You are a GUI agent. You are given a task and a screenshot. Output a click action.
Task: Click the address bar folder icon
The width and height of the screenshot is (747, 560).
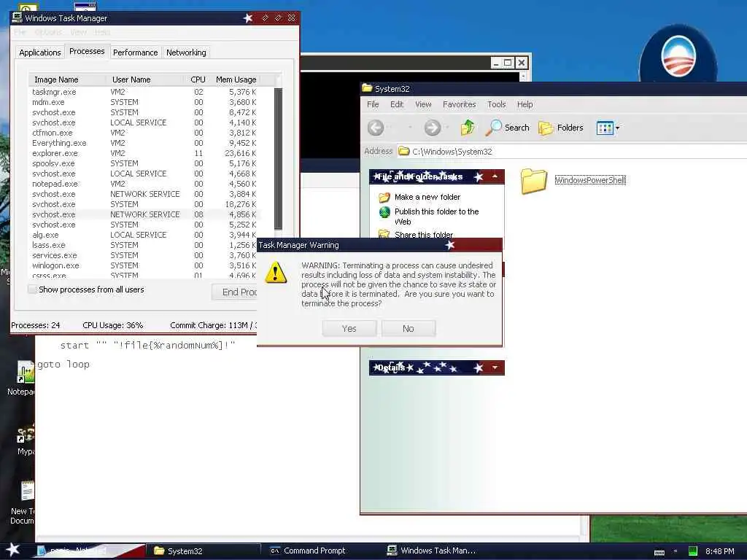[x=404, y=152]
